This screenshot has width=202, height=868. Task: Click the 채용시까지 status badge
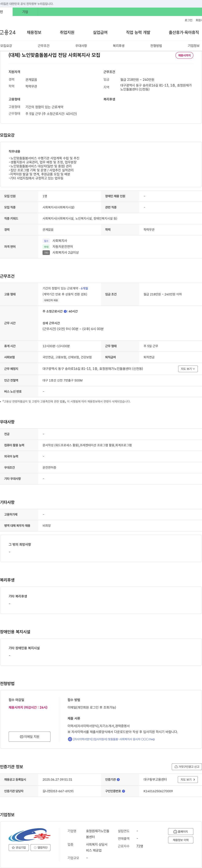pos(184,55)
